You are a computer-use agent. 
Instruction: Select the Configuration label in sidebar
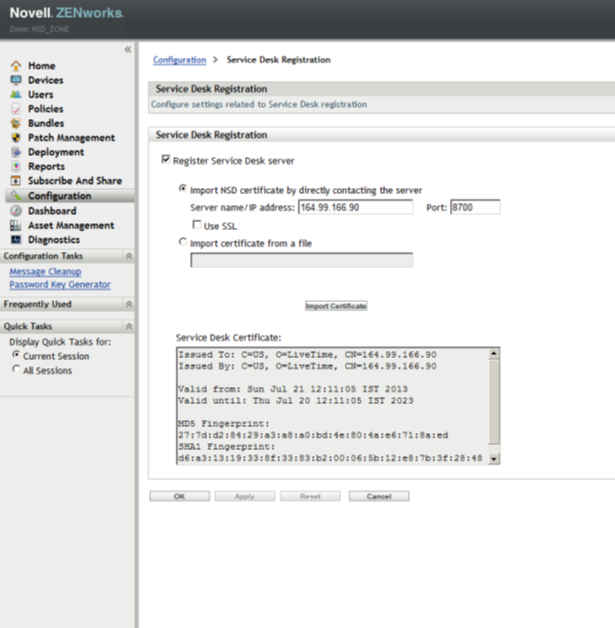tap(60, 196)
